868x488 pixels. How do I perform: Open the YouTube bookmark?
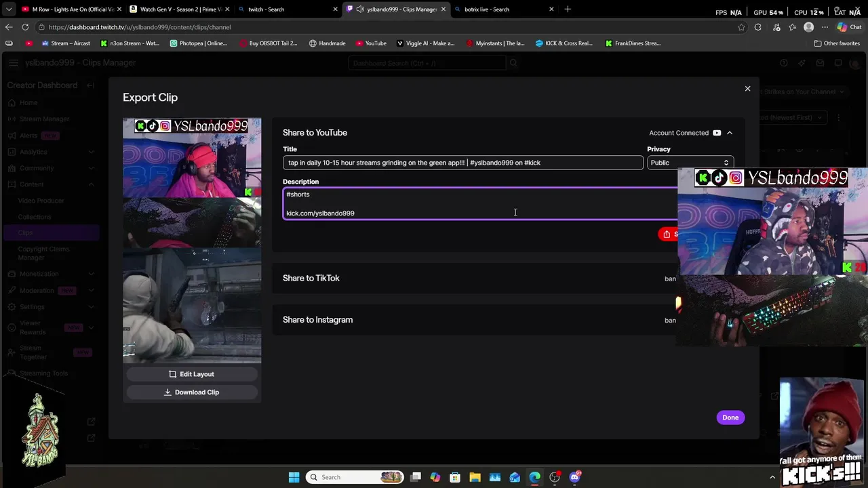[371, 43]
